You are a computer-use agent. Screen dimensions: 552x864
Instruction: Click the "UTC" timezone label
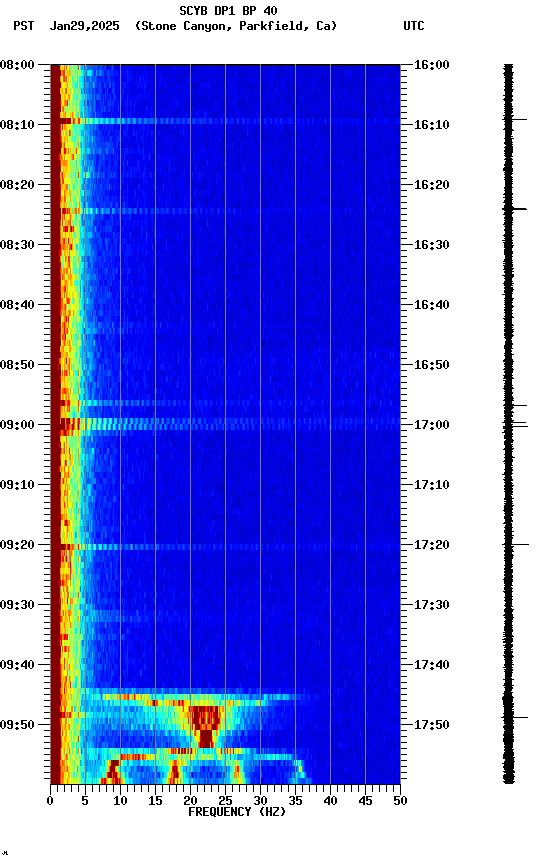pyautogui.click(x=414, y=26)
